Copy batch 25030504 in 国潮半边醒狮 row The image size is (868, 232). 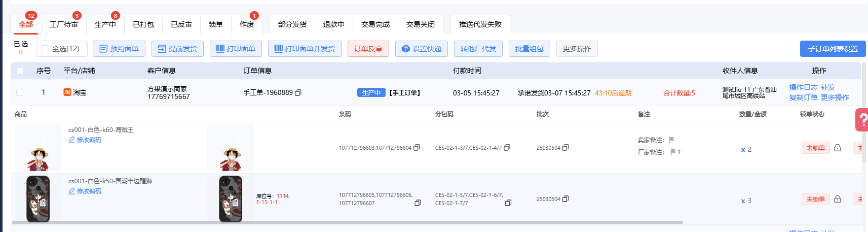[565, 199]
